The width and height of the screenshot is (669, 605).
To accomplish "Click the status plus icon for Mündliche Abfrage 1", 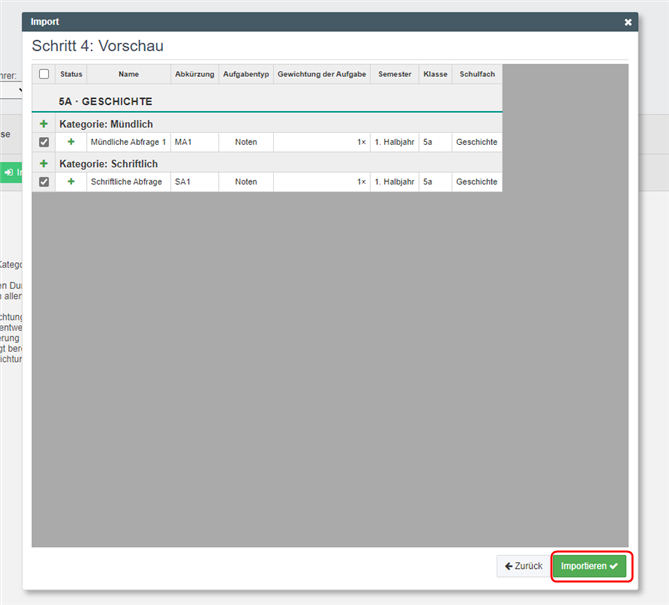I will click(71, 143).
